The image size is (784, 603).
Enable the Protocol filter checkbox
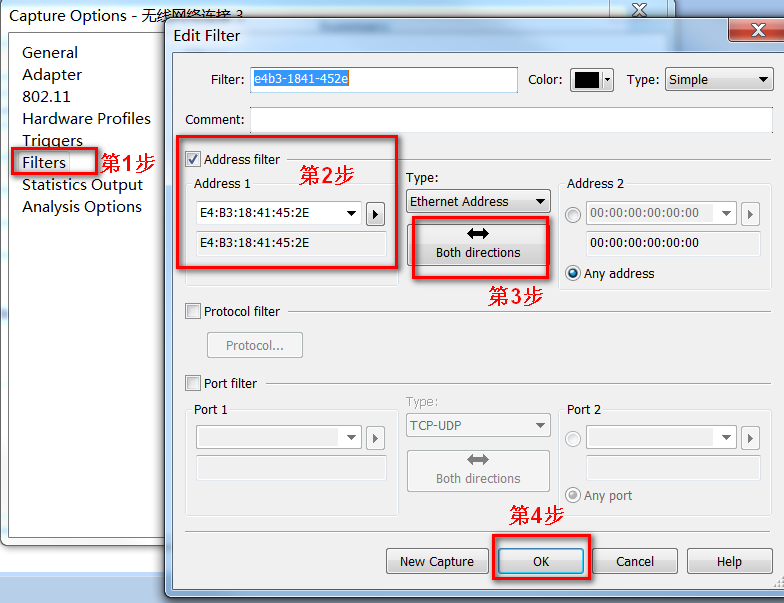(x=193, y=311)
